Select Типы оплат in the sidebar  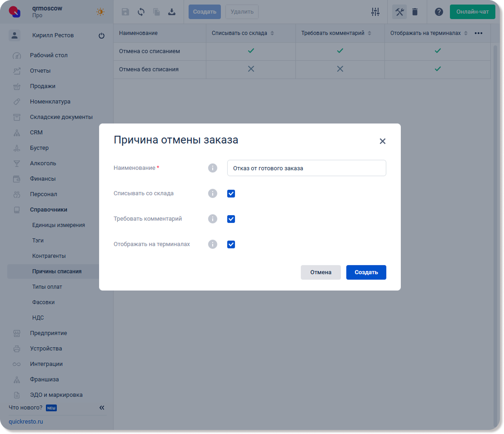(47, 287)
